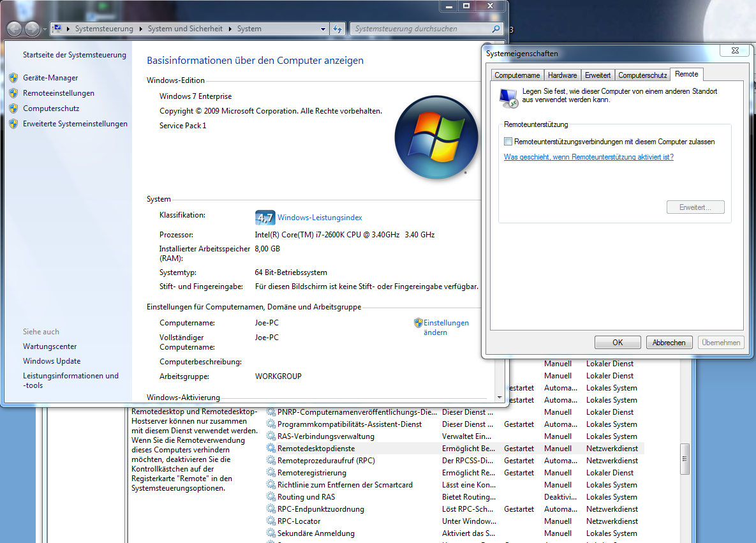
Task: Switch to the Hardware tab
Action: [562, 75]
